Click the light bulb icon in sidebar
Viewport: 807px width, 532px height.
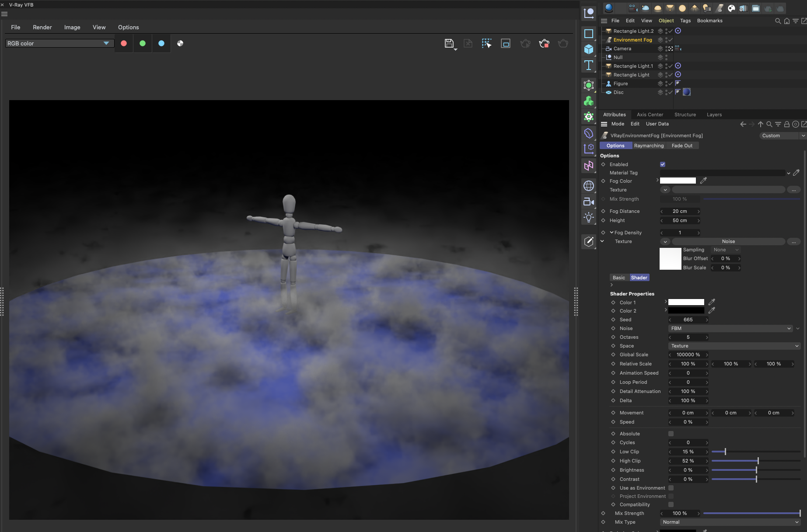589,217
